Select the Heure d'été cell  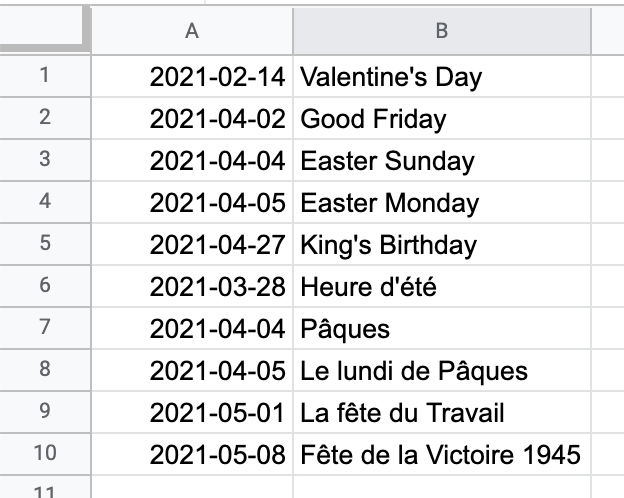click(442, 286)
